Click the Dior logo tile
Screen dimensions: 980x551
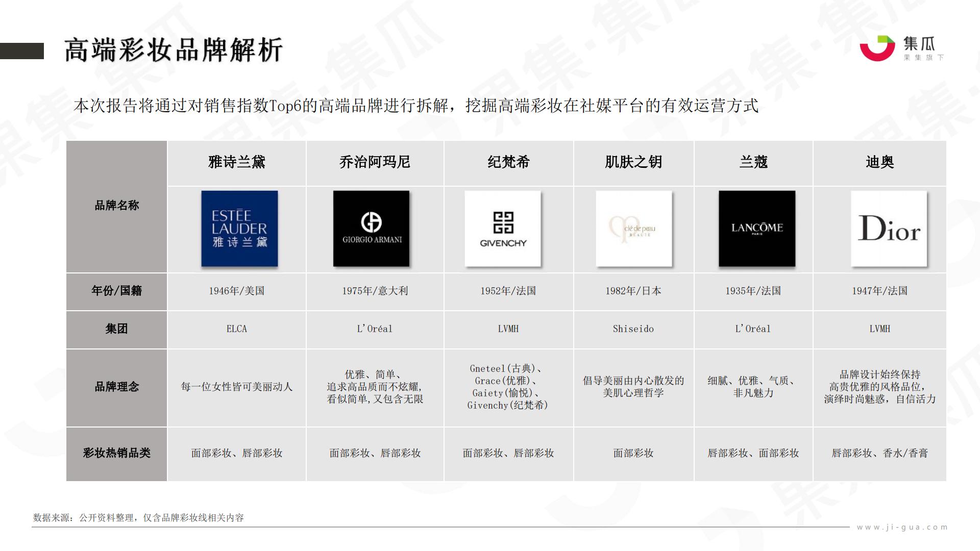click(x=889, y=229)
